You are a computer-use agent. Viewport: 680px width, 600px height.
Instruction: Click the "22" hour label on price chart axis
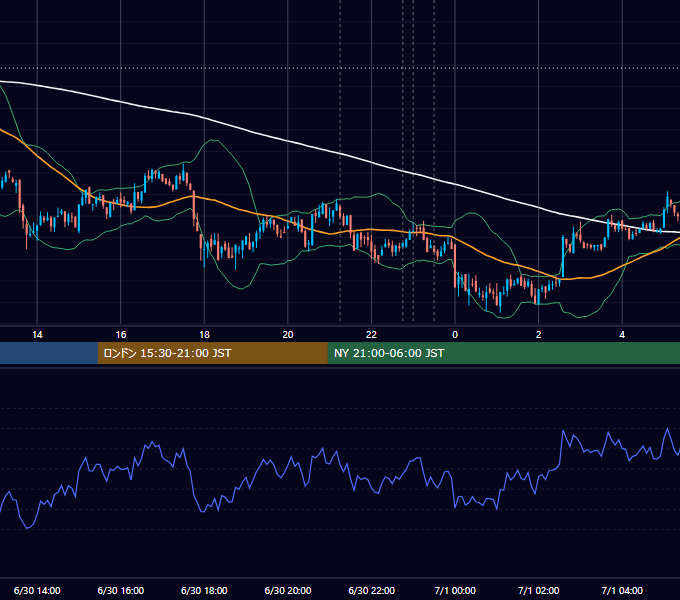point(371,335)
